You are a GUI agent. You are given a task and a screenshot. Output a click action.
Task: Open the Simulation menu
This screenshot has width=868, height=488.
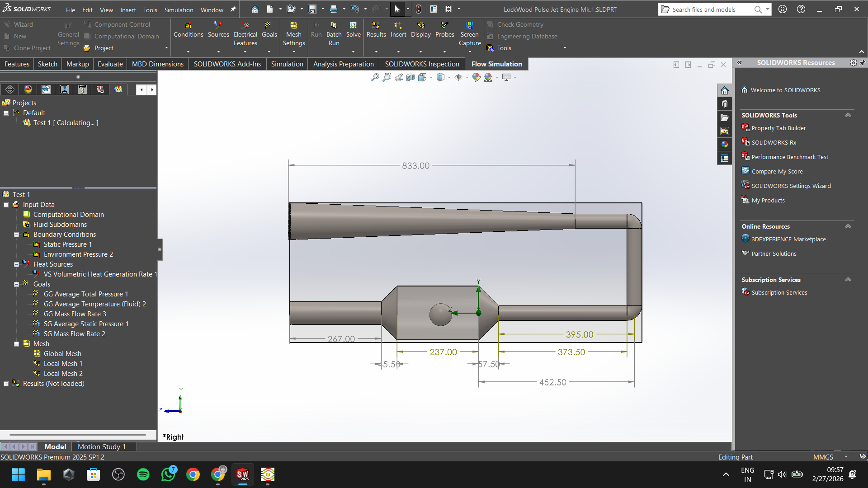(179, 9)
